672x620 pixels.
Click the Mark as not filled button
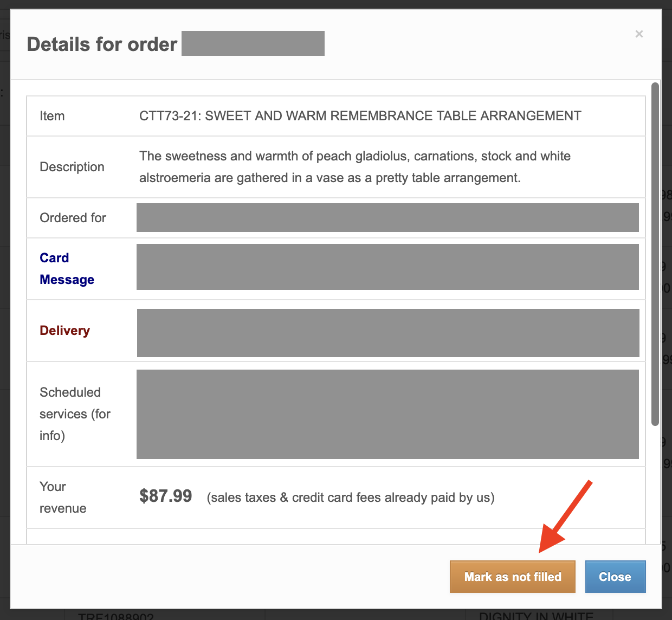512,577
